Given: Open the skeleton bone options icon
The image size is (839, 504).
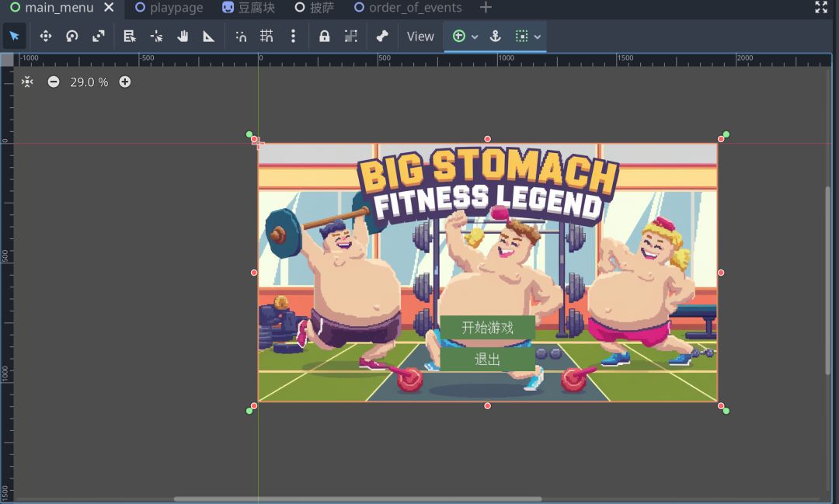Looking at the screenshot, I should coord(382,36).
